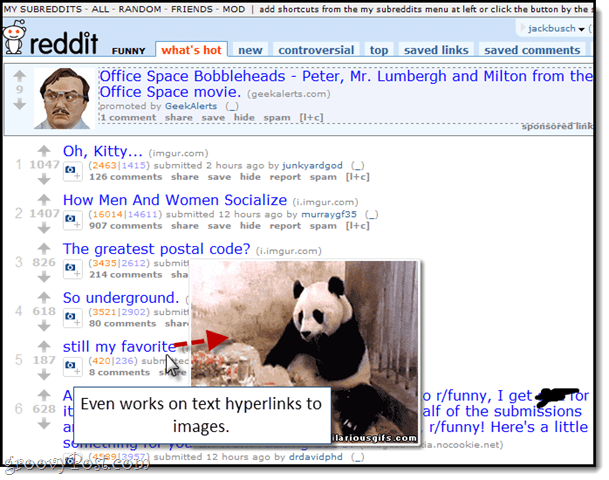Open 'The greatest postal code?' link
The width and height of the screenshot is (609, 480).
click(157, 249)
